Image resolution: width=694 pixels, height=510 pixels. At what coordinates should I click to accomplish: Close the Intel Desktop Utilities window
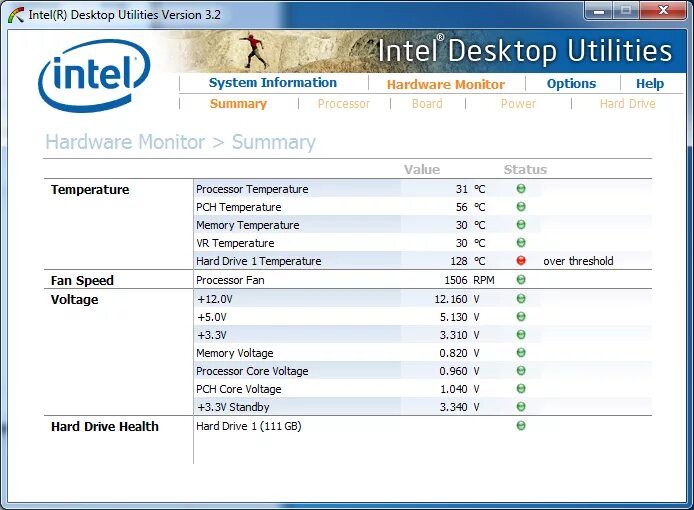(663, 11)
